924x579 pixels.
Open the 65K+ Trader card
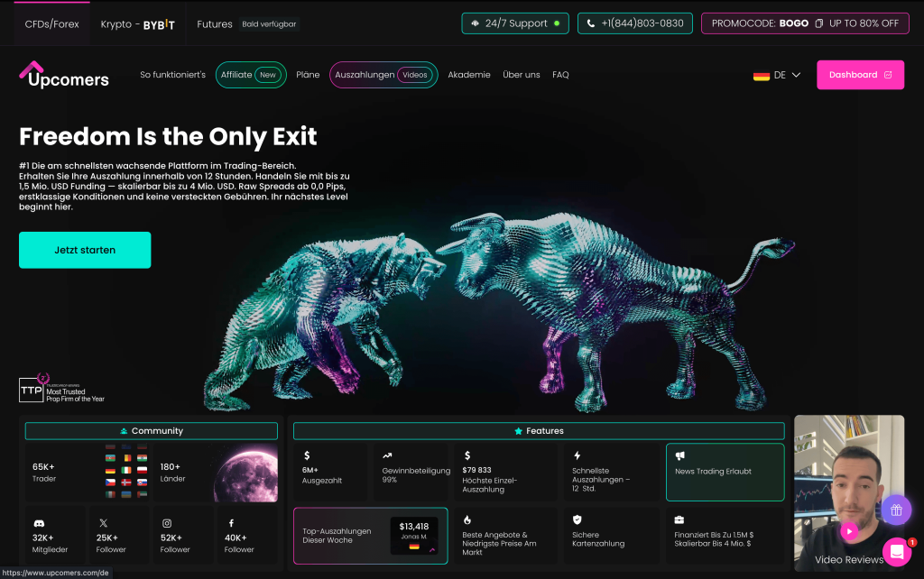click(88, 473)
